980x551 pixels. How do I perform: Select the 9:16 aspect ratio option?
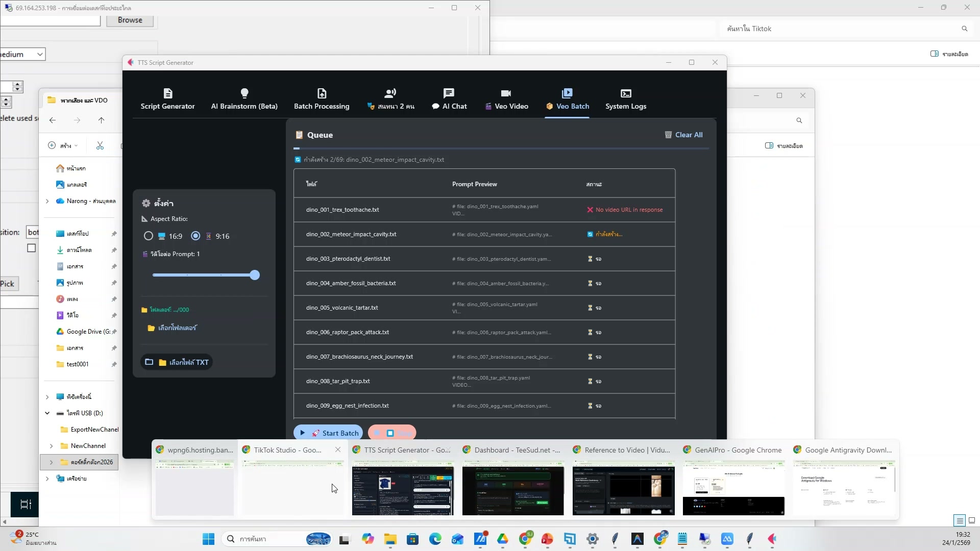(x=195, y=236)
